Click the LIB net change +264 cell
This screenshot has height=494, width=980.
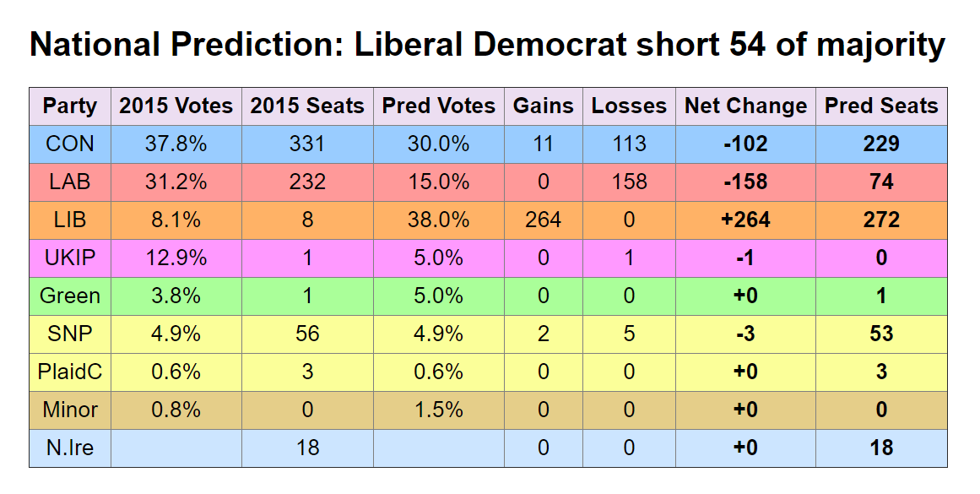point(745,220)
